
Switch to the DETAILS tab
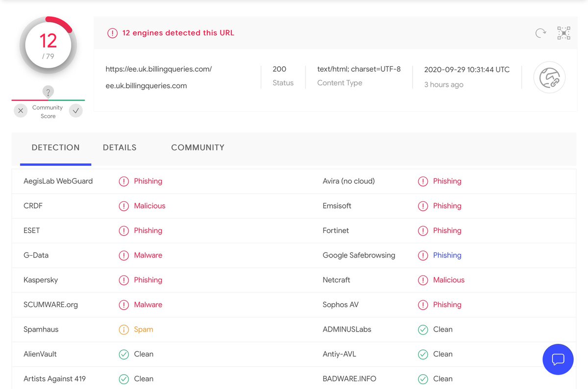coord(120,147)
